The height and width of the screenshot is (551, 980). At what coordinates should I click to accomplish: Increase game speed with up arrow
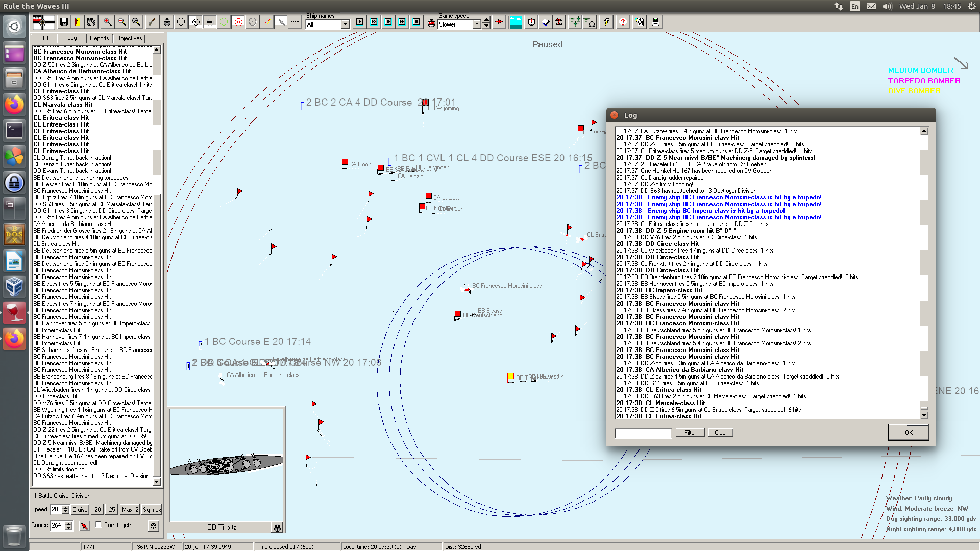[x=486, y=20]
